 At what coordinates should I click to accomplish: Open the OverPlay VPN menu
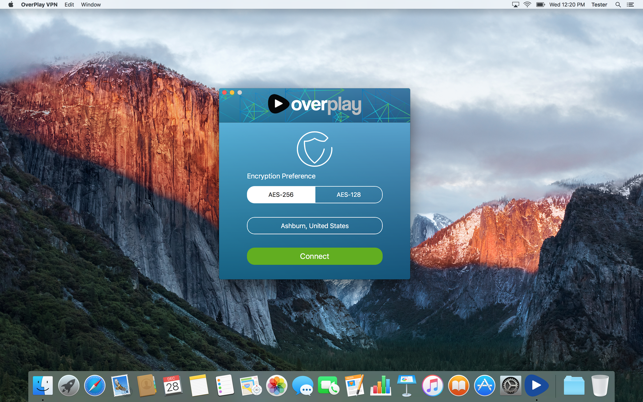pos(39,5)
